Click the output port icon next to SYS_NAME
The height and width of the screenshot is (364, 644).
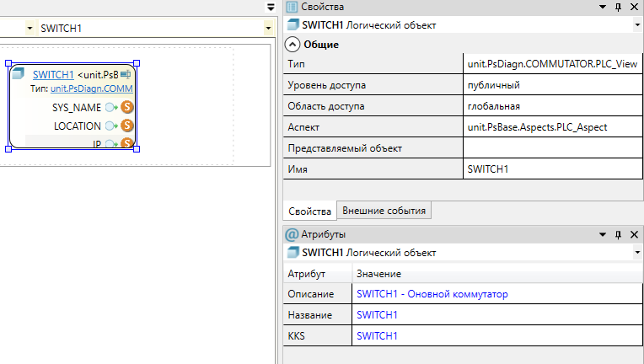tap(111, 107)
